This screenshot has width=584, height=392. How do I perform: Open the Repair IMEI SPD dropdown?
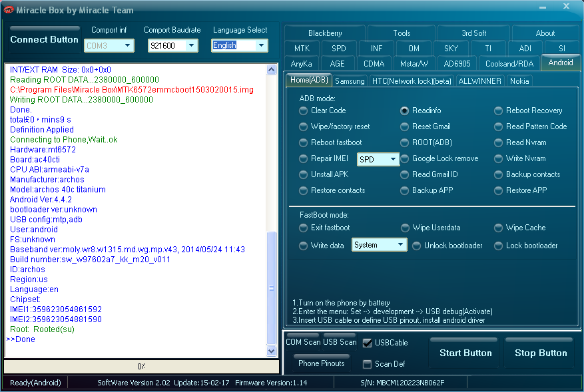[x=378, y=159]
